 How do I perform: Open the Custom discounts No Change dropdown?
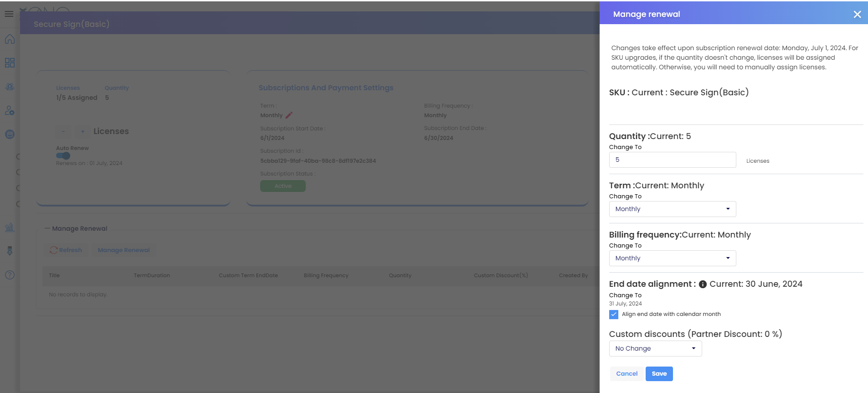click(x=655, y=348)
